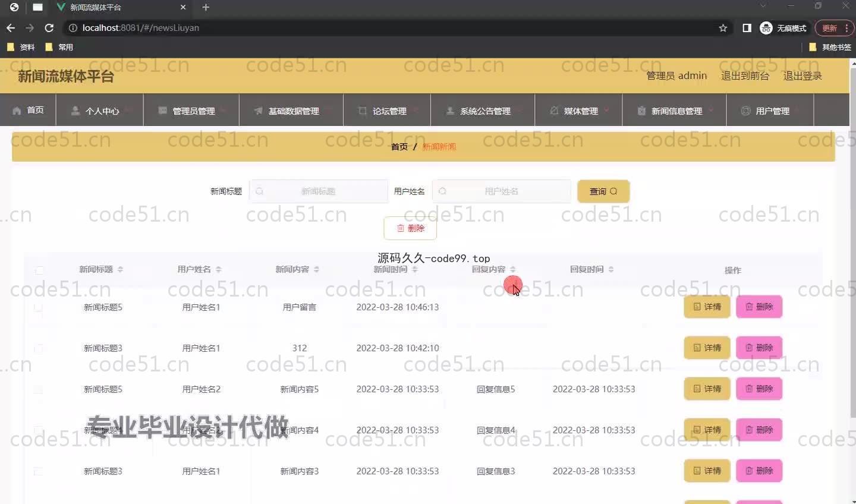
Task: Sort table by 新闻标题 column arrows
Action: click(120, 269)
